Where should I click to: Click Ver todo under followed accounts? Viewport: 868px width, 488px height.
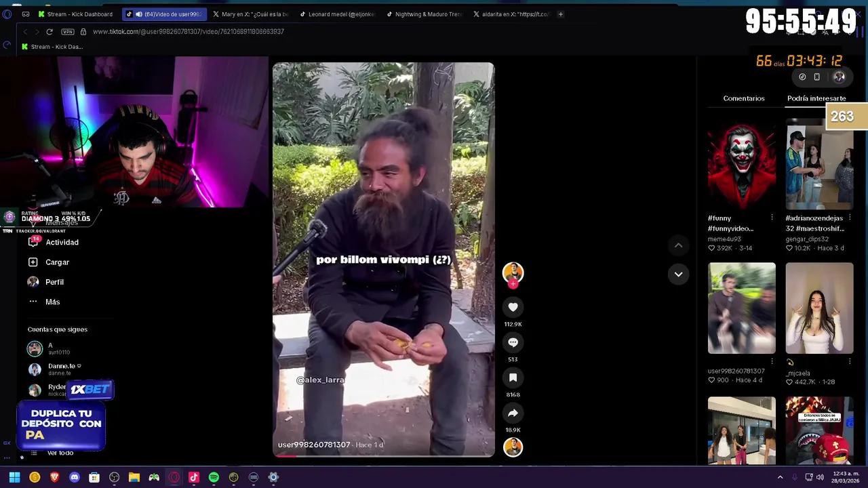60,453
